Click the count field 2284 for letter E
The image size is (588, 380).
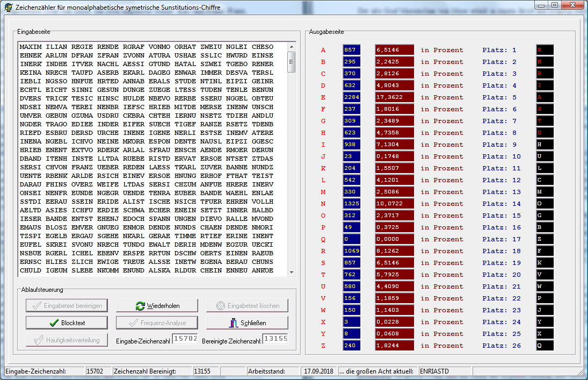point(351,97)
